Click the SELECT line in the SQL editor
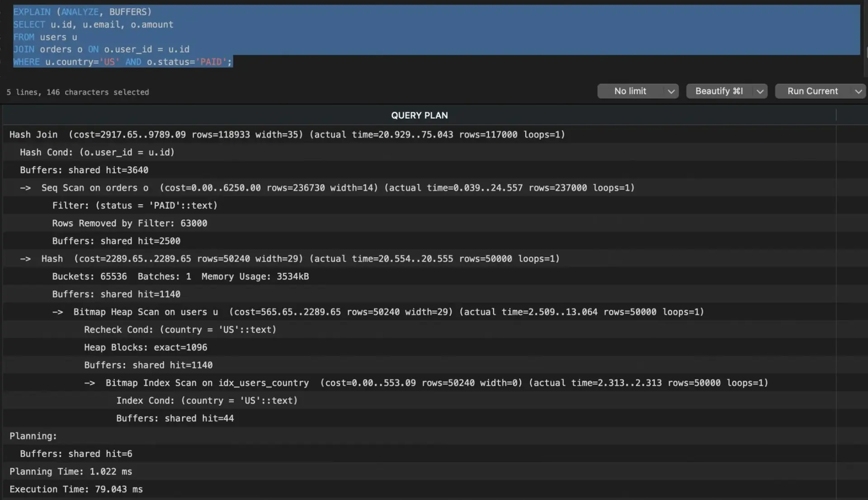868x500 pixels. (x=93, y=24)
